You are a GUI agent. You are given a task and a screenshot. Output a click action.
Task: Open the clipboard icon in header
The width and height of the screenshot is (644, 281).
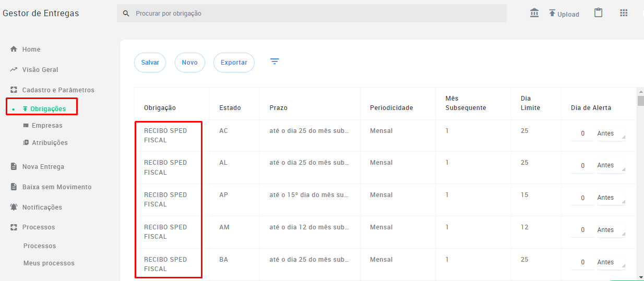(x=598, y=13)
